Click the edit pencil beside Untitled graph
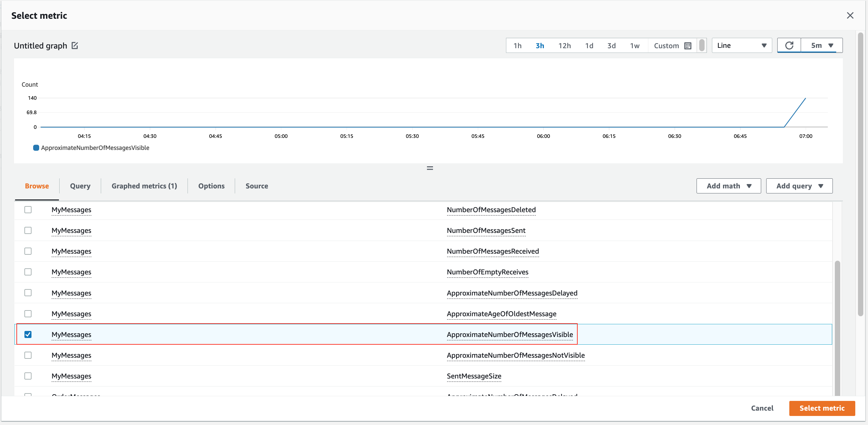Screen dimensions: 868x425 click(x=75, y=46)
